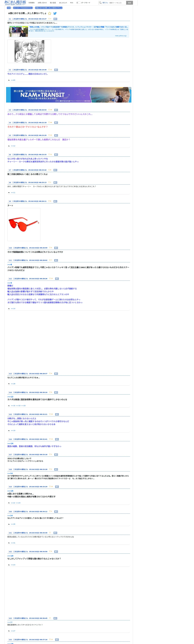
Task: Open the Trump manga image thumbnail
Action: (29, 51)
